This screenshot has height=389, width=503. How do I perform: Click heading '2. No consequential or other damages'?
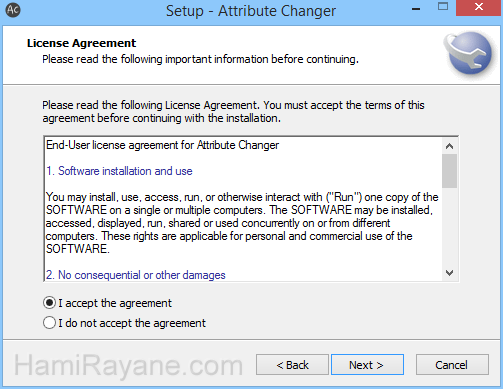click(x=136, y=275)
